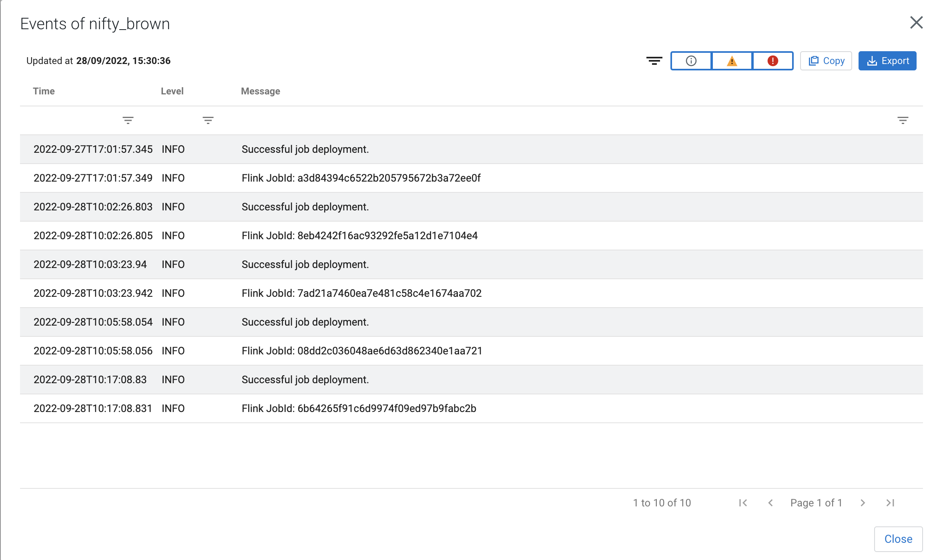The height and width of the screenshot is (560, 939).
Task: Jump to first page using pagination icon
Action: click(x=743, y=503)
